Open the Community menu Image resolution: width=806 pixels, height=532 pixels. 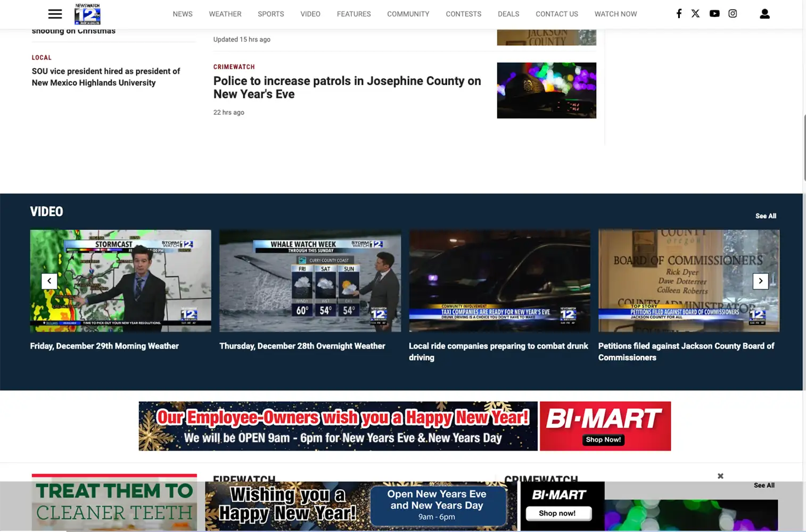[x=408, y=14]
